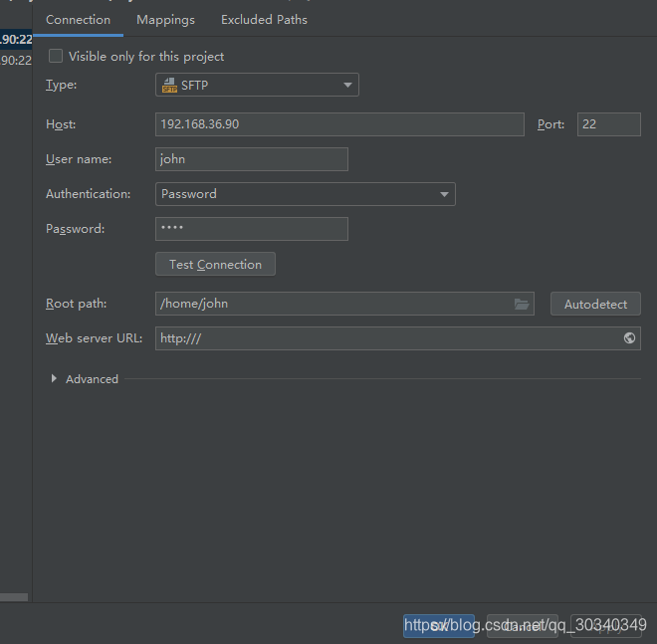The width and height of the screenshot is (657, 644).
Task: Click the Password input field
Action: tap(252, 229)
